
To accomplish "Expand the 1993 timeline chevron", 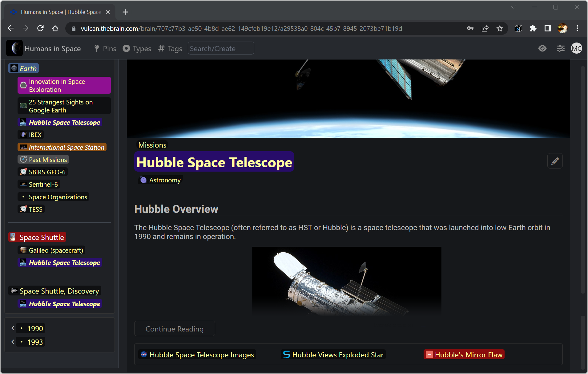I will (13, 342).
